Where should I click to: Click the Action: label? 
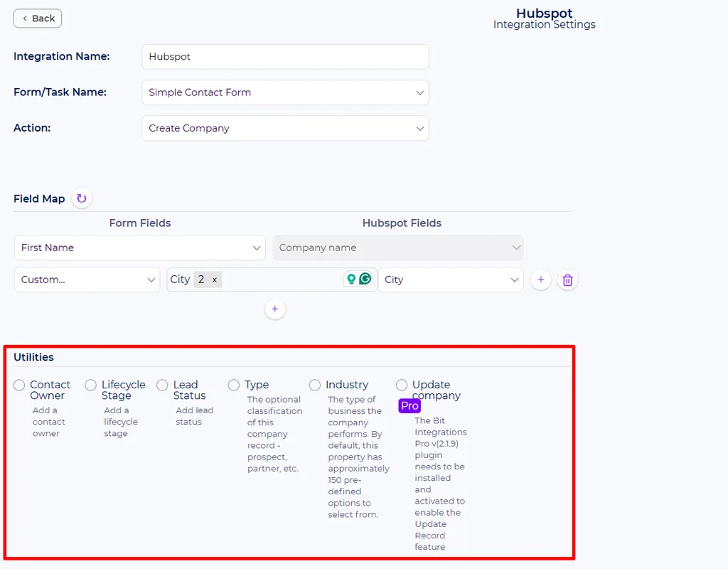(32, 128)
